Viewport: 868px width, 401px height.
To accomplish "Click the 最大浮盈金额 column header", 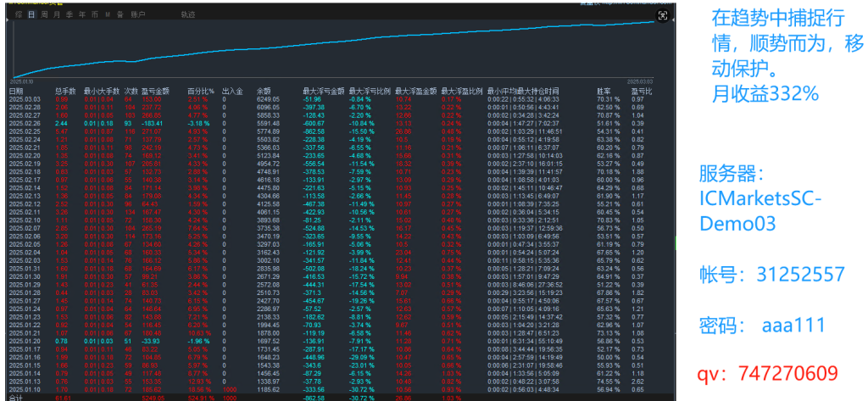I will click(x=415, y=91).
